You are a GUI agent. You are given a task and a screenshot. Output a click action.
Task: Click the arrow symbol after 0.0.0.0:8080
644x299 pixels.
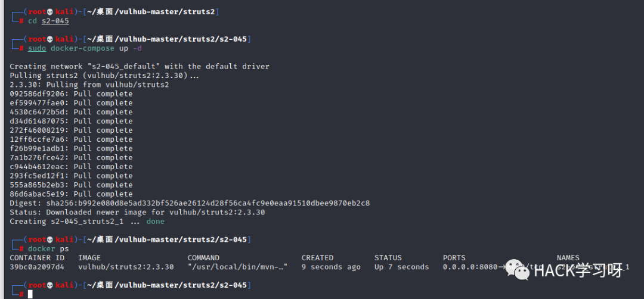click(x=502, y=267)
